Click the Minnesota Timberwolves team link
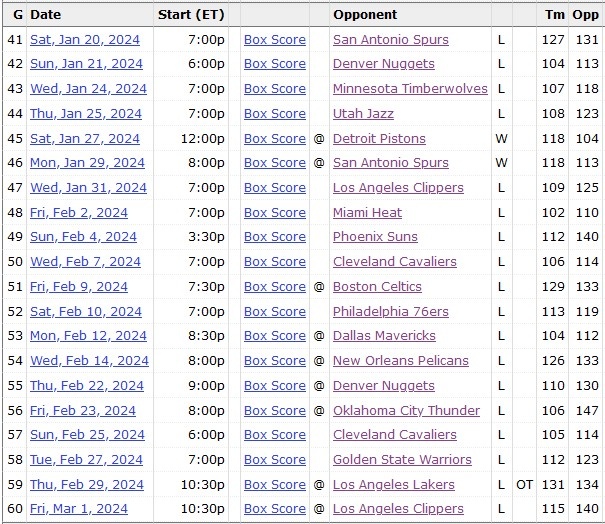 (x=410, y=89)
